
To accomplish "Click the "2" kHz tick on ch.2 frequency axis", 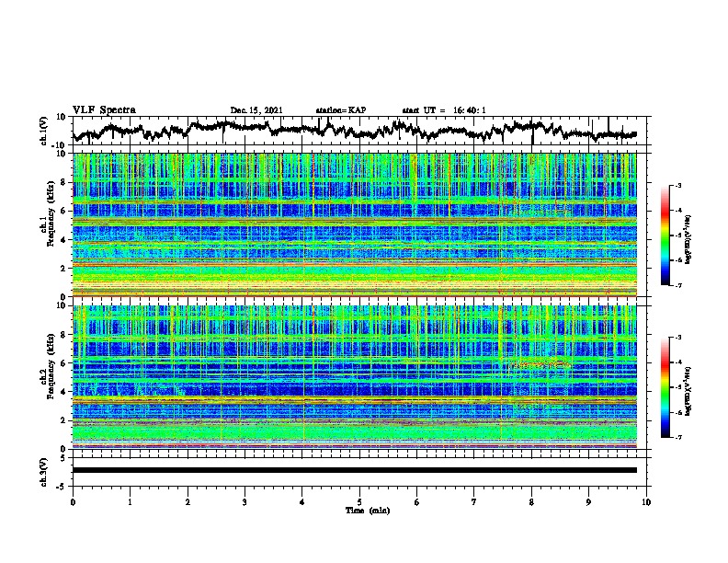I will pyautogui.click(x=64, y=420).
